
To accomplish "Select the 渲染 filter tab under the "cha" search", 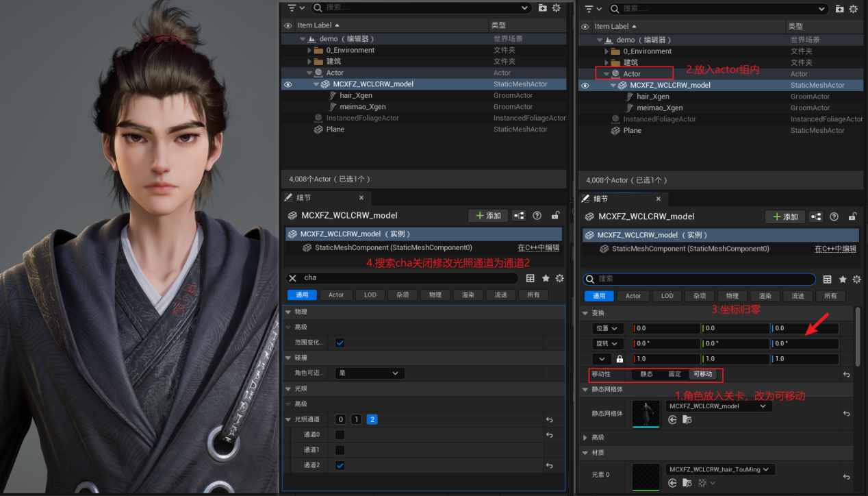I will (468, 295).
